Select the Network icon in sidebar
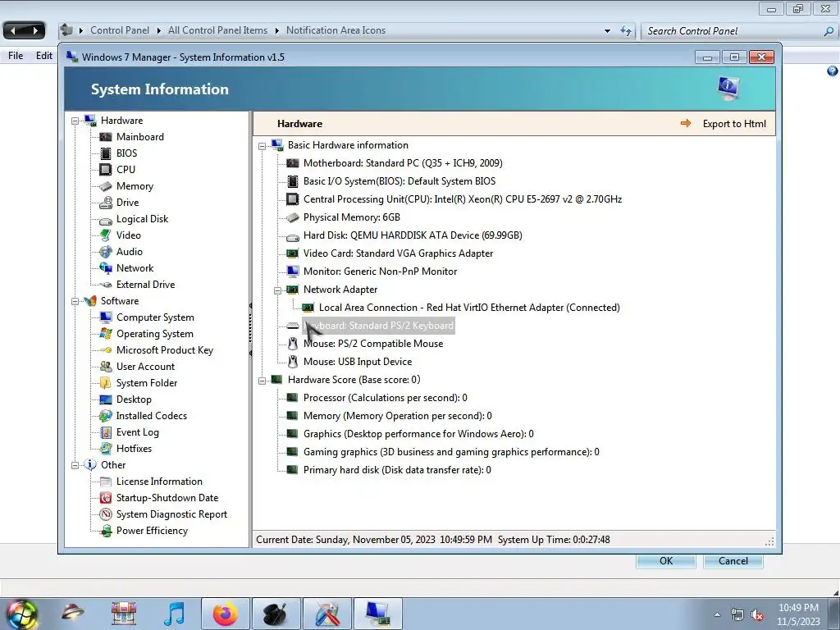The width and height of the screenshot is (840, 630). (x=106, y=268)
